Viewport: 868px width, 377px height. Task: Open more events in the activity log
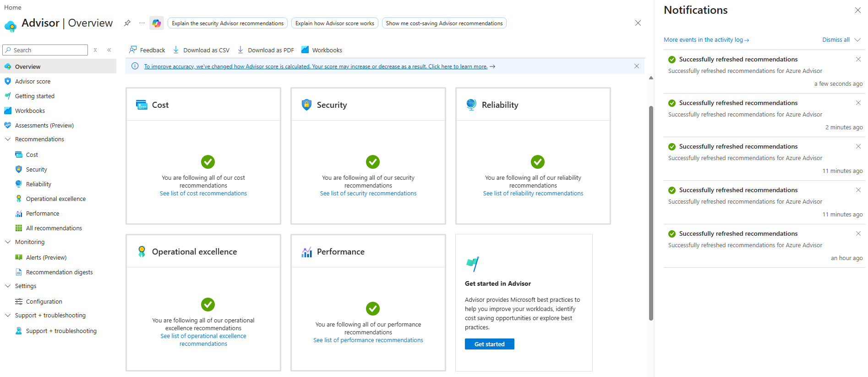(x=706, y=40)
